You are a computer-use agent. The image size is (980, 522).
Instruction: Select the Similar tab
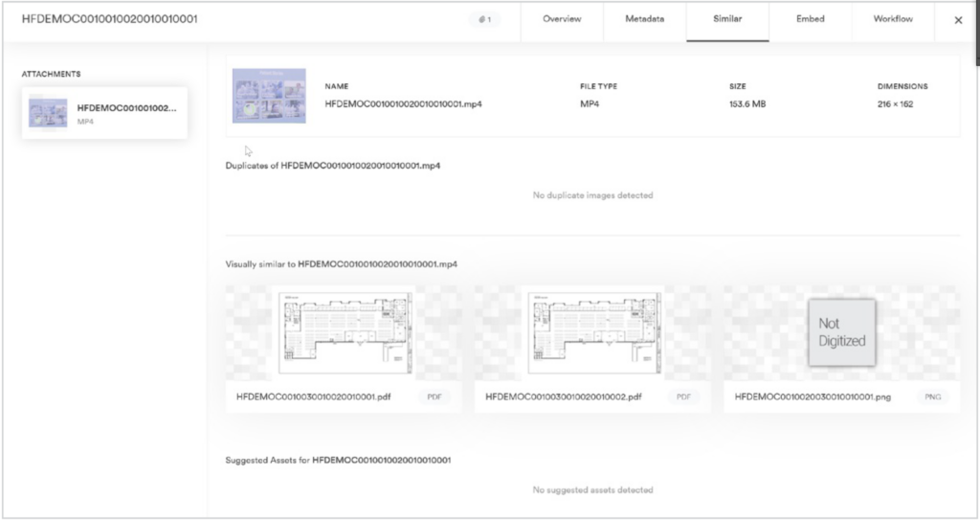[x=727, y=19]
